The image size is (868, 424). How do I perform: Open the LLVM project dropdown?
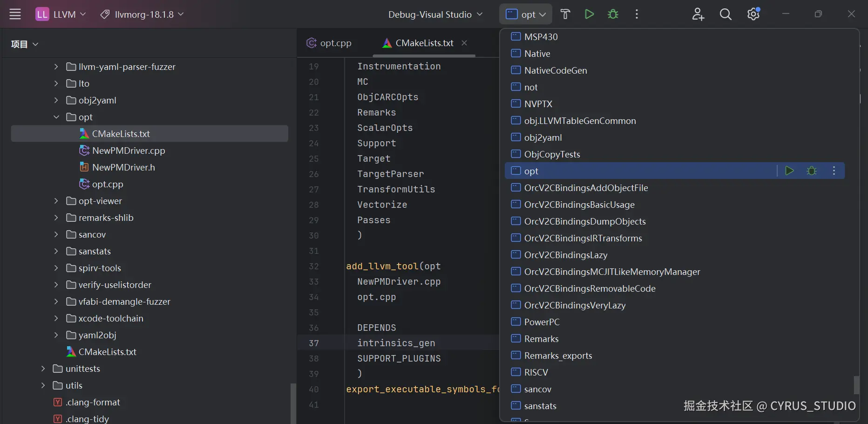pyautogui.click(x=61, y=14)
